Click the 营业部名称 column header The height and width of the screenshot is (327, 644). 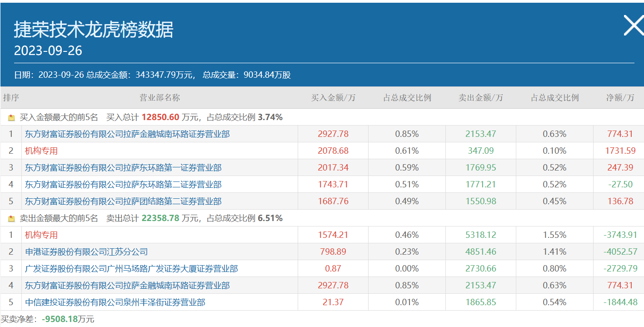160,98
